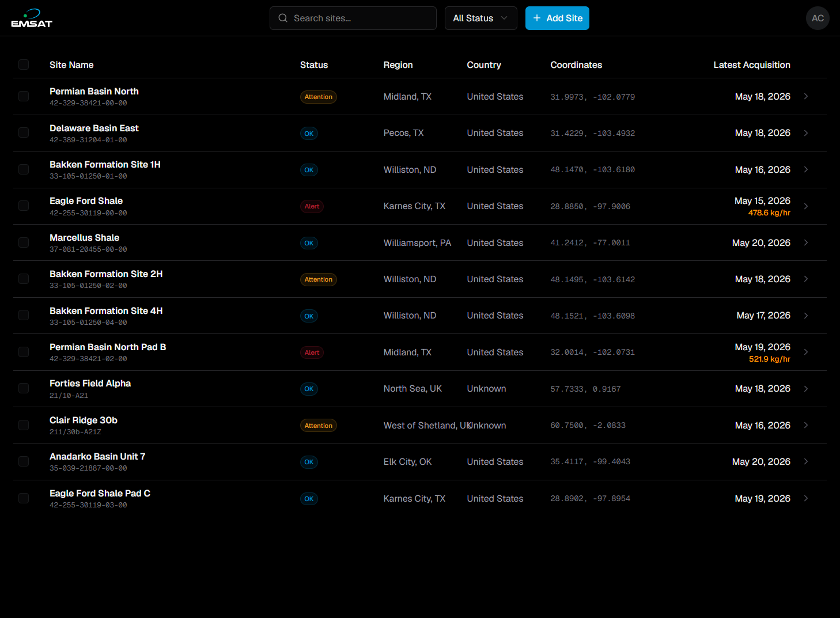This screenshot has height=618, width=840.
Task: Click the May 17, 2026 acquisition date
Action: 763,316
